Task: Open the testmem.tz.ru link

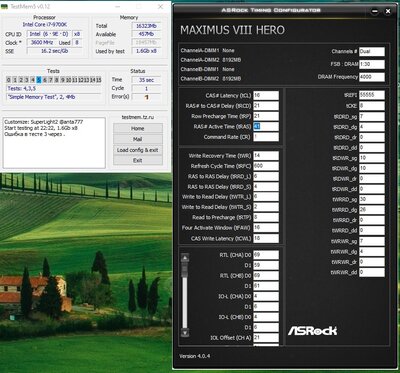Action: tap(138, 117)
